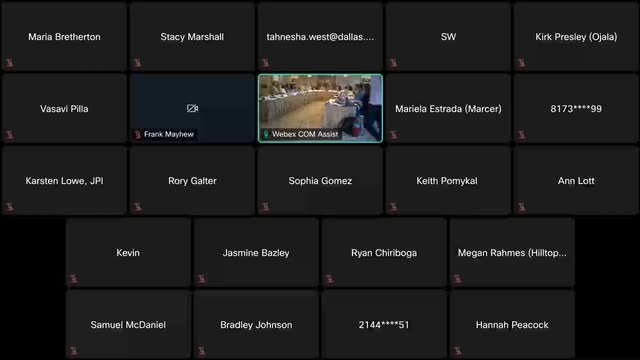Select the Keith Pomykal participant tile
The width and height of the screenshot is (640, 360).
[448, 180]
